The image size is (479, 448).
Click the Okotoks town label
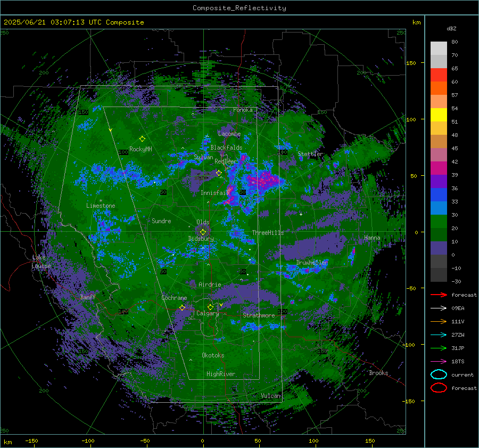point(213,355)
